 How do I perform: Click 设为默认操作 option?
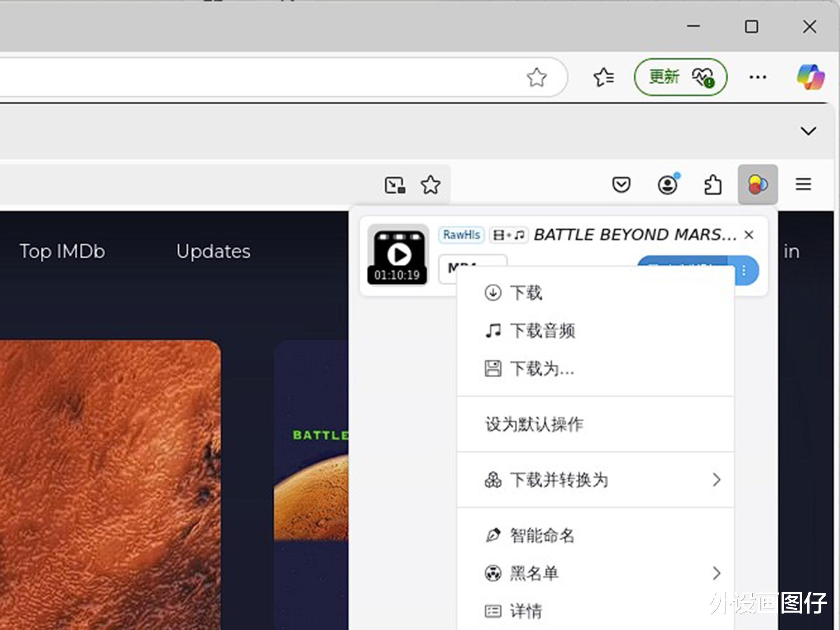click(x=534, y=424)
